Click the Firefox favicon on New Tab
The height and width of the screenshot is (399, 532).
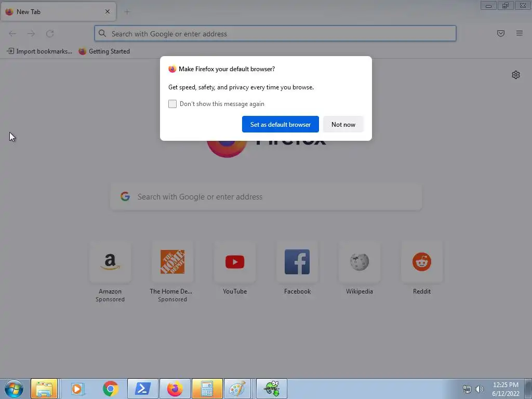9,11
